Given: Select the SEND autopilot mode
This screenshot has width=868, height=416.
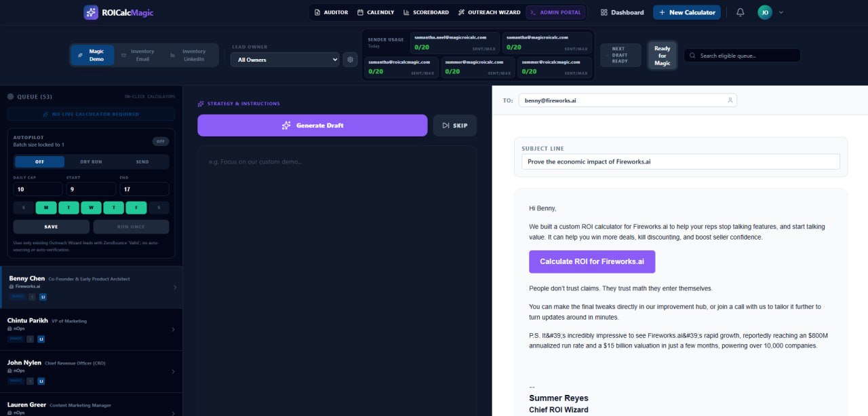Looking at the screenshot, I should 142,162.
